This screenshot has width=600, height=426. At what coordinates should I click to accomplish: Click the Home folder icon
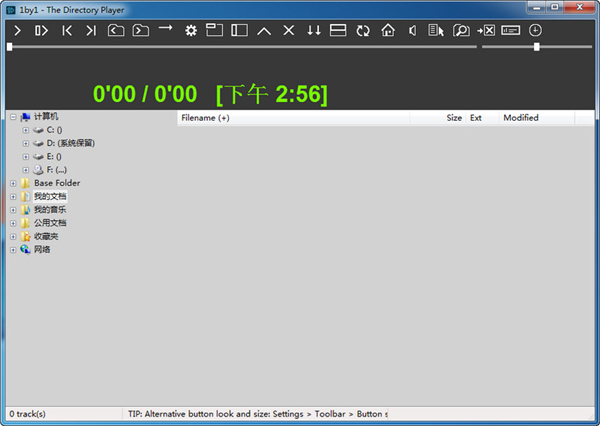[388, 31]
